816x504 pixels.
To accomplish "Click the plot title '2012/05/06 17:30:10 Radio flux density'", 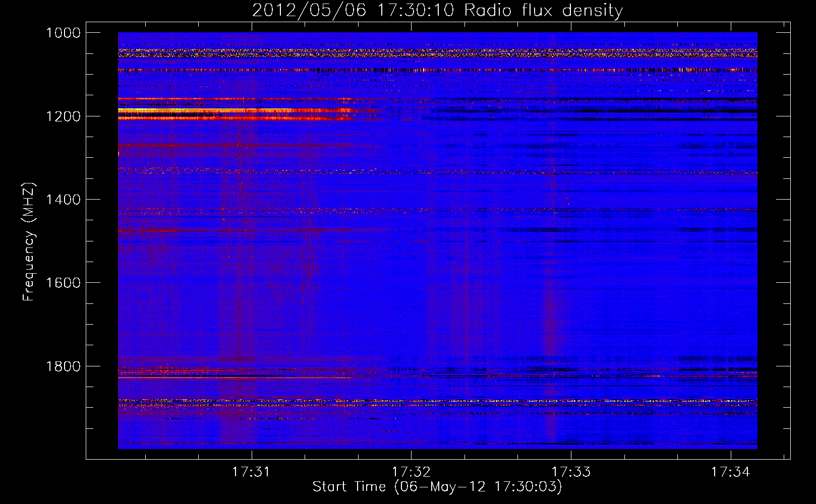I will [x=437, y=10].
